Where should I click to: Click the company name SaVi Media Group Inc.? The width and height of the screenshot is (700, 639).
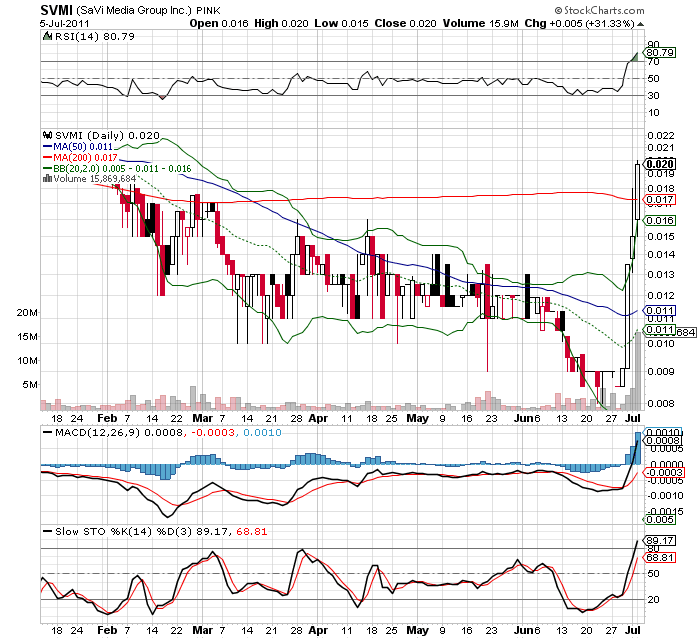click(133, 10)
